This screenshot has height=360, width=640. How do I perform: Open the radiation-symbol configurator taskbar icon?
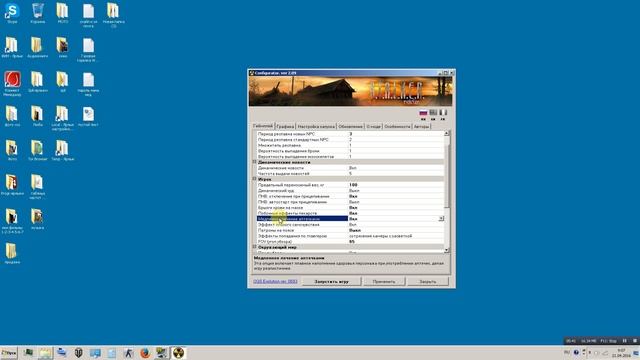(x=178, y=353)
